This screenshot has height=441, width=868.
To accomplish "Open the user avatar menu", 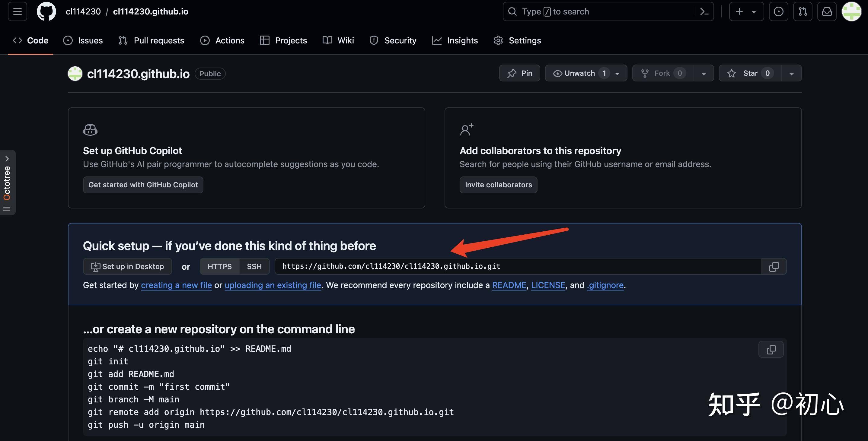I will point(851,11).
